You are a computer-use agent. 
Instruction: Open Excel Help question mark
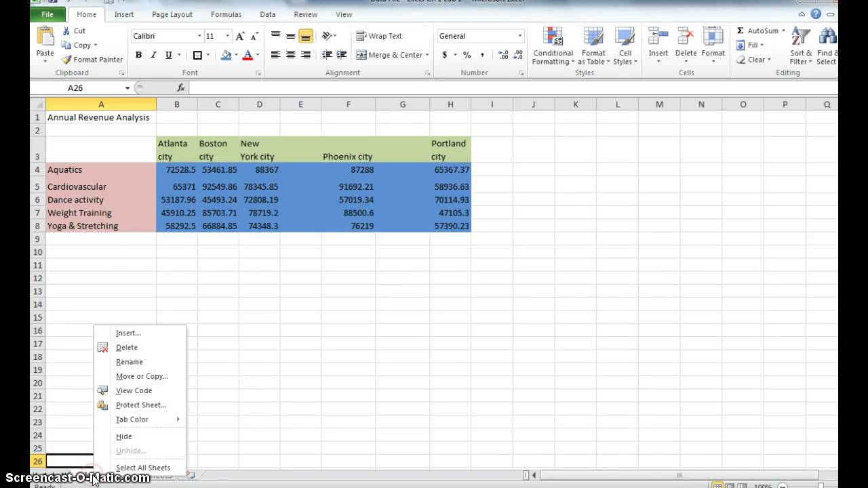coord(816,14)
